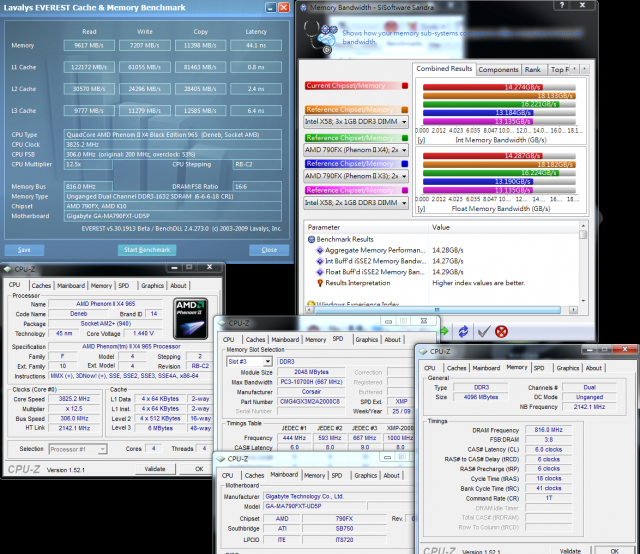Click the green forward arrow icon in Sandra
Viewport: 640px width, 554px height.
(x=444, y=331)
